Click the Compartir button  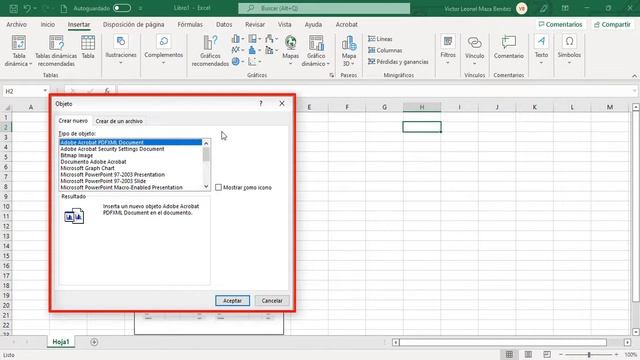tap(612, 24)
